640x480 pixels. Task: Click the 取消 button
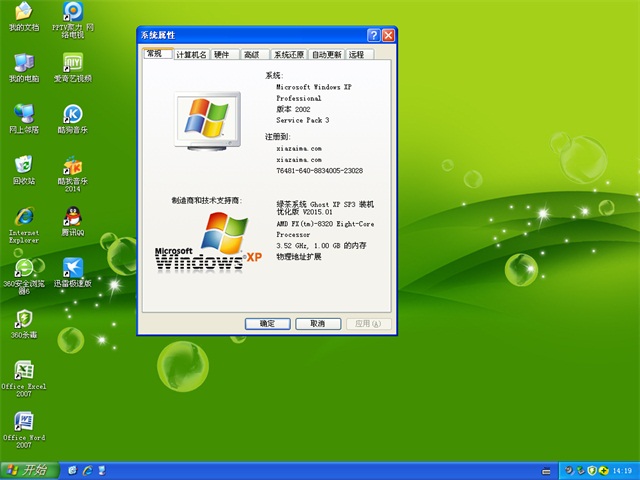[317, 323]
